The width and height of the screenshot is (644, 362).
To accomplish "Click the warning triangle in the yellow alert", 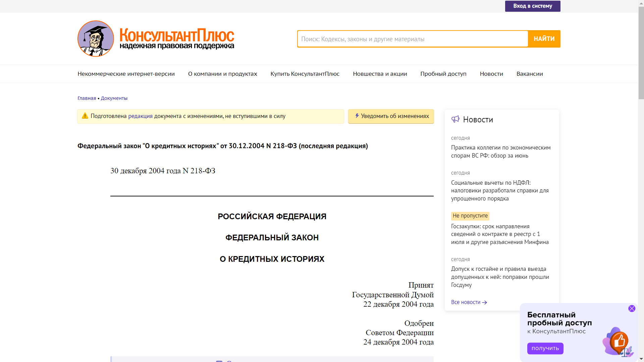I will click(85, 116).
